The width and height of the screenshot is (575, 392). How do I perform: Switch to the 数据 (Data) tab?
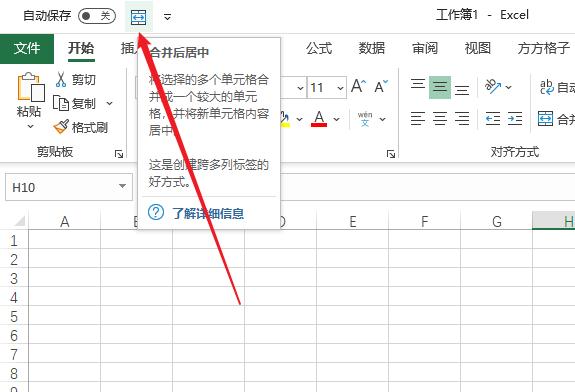pyautogui.click(x=372, y=48)
